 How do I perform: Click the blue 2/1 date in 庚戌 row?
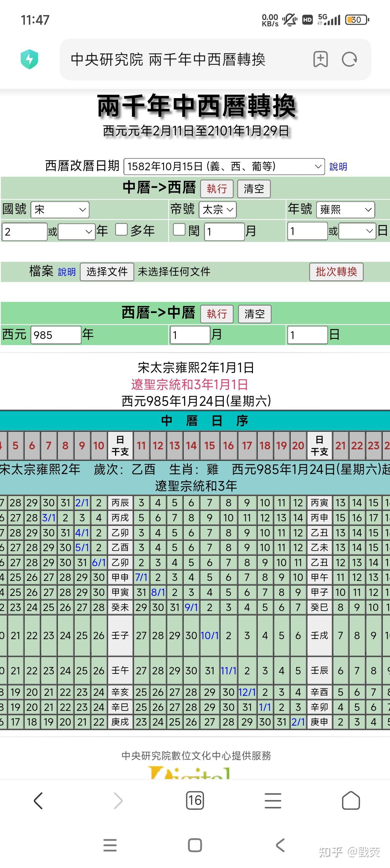(x=298, y=722)
